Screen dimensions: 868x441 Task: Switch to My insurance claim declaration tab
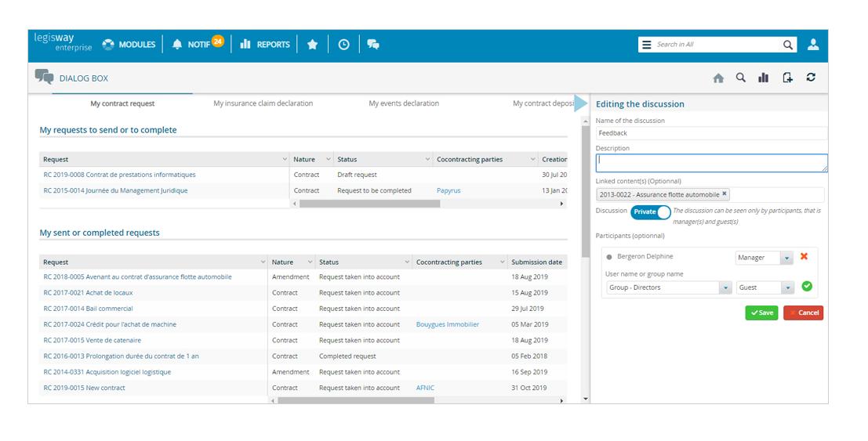point(263,103)
